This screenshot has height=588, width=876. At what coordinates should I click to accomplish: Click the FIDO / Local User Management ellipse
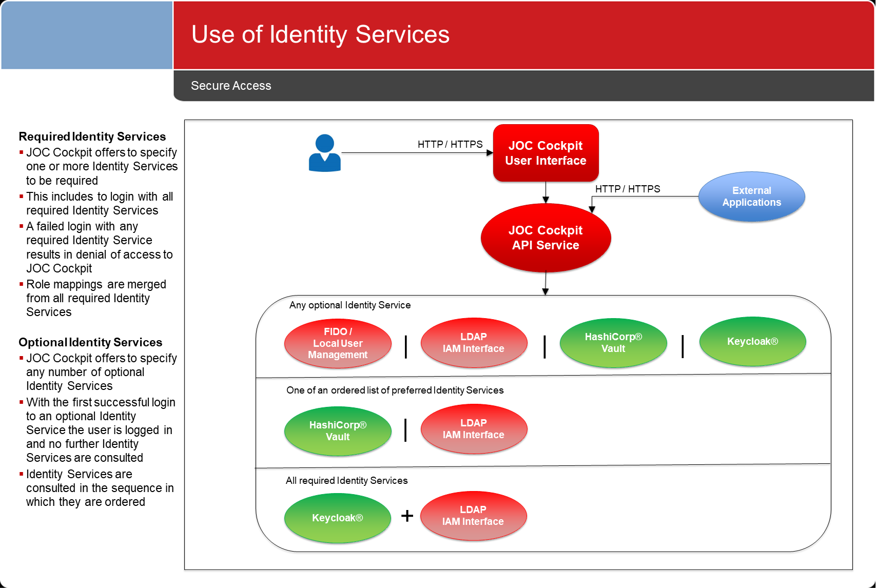click(x=338, y=343)
